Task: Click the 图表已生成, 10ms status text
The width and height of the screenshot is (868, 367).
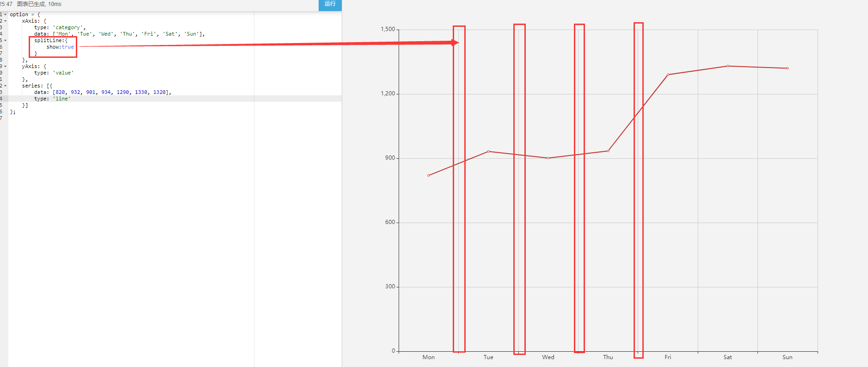Action: [x=39, y=4]
